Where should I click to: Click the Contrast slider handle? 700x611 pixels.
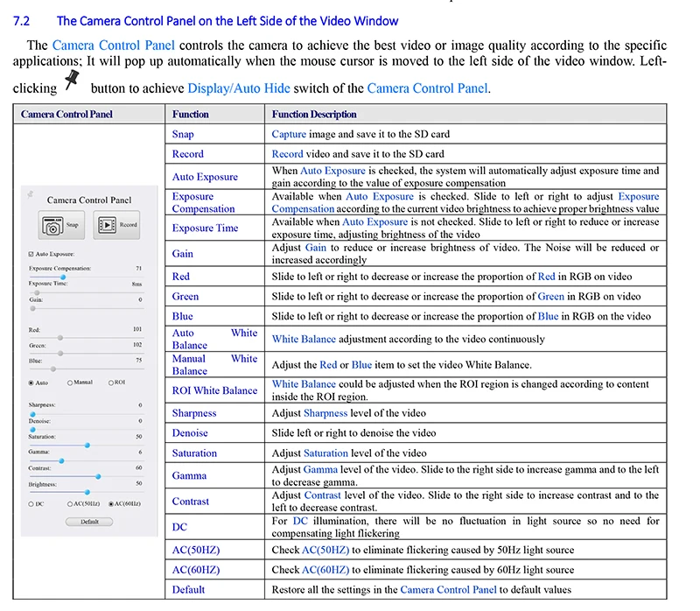point(98,476)
